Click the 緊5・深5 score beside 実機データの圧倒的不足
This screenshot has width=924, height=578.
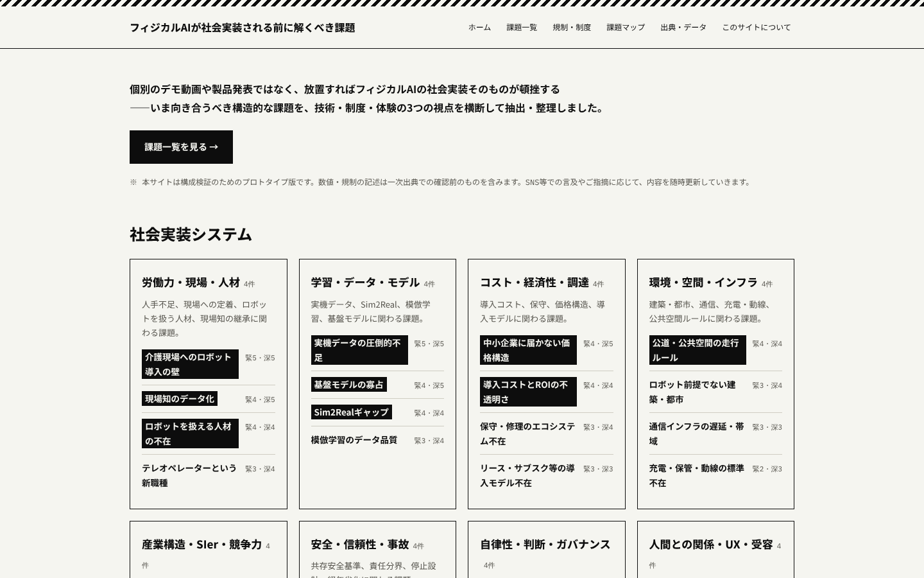pyautogui.click(x=429, y=344)
